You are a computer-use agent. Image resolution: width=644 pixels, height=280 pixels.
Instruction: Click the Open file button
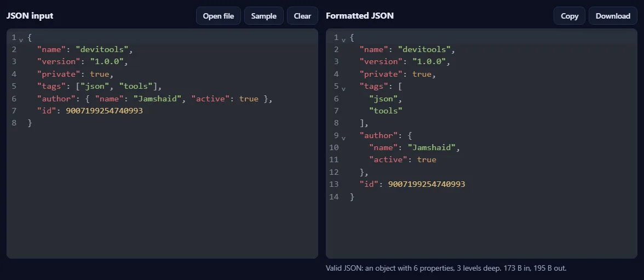[218, 16]
